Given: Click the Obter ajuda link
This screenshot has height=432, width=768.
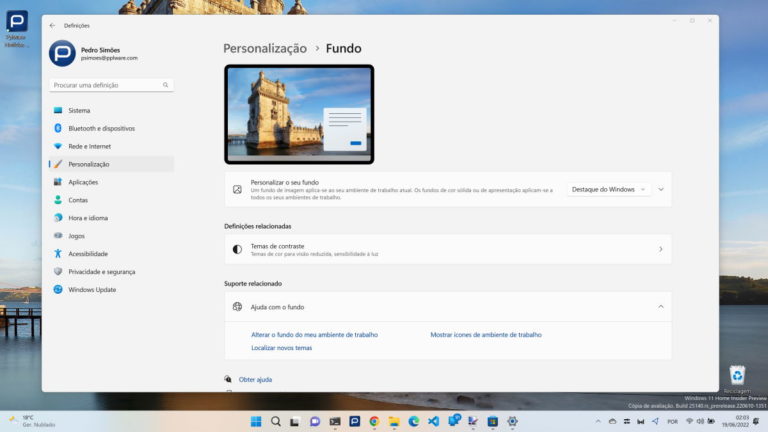Looking at the screenshot, I should (x=255, y=379).
